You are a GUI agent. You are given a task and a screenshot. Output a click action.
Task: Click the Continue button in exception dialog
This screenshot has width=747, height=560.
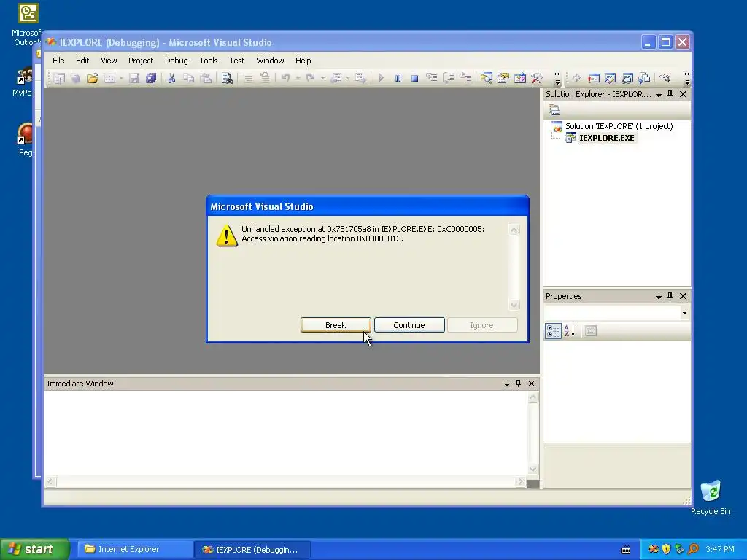point(409,324)
